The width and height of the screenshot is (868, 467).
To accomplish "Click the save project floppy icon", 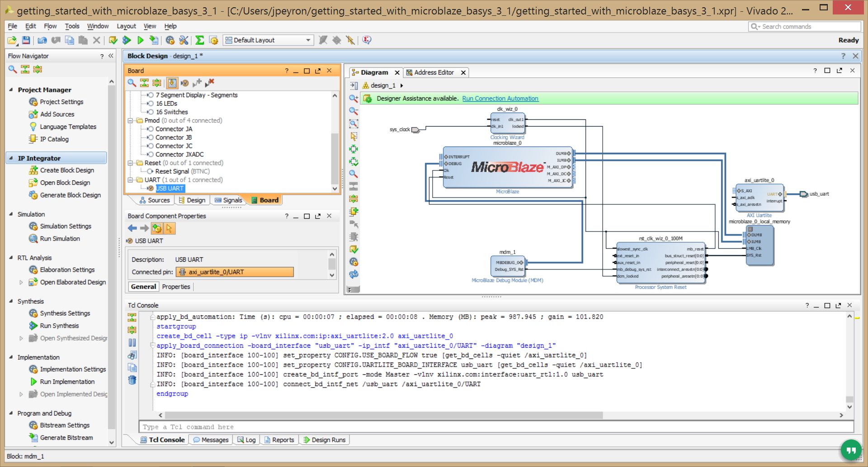I will coord(26,40).
